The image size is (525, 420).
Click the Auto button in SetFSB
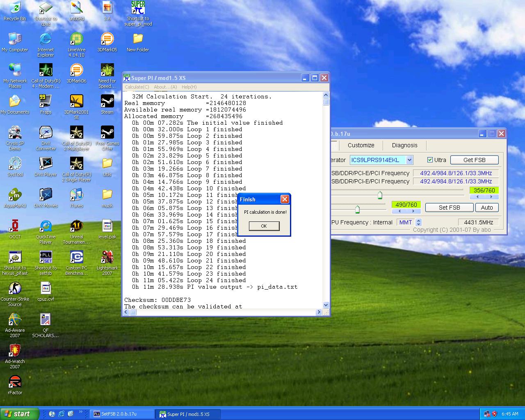coord(487,208)
